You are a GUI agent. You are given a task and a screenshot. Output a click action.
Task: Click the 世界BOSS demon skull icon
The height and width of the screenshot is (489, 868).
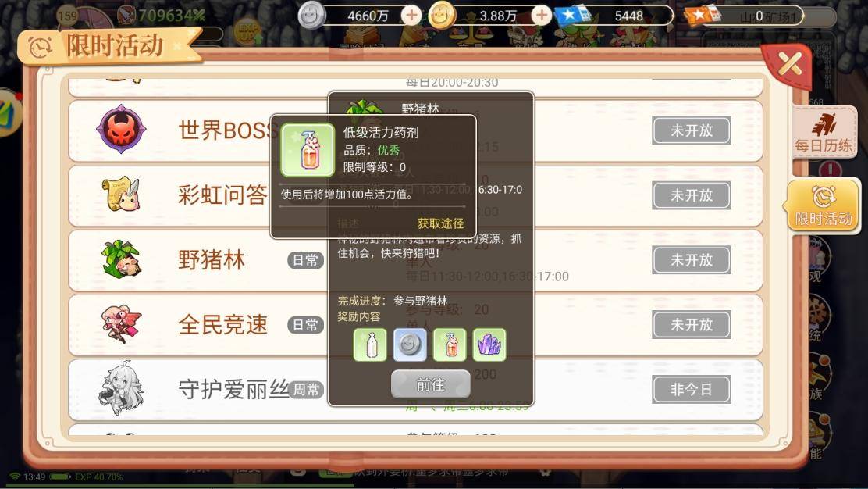121,130
